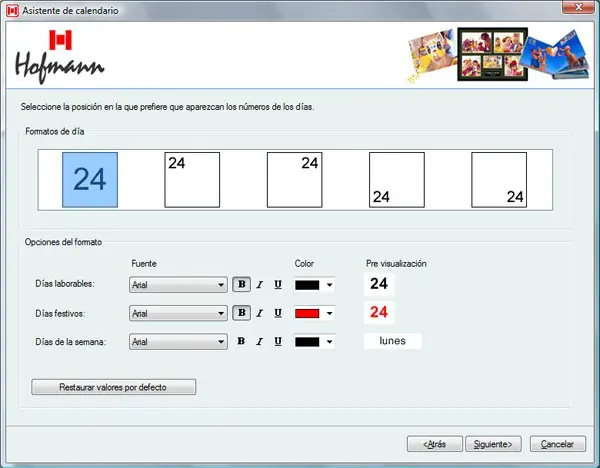This screenshot has width=600, height=468.
Task: Select bottom-right 24 day format
Action: tap(499, 180)
